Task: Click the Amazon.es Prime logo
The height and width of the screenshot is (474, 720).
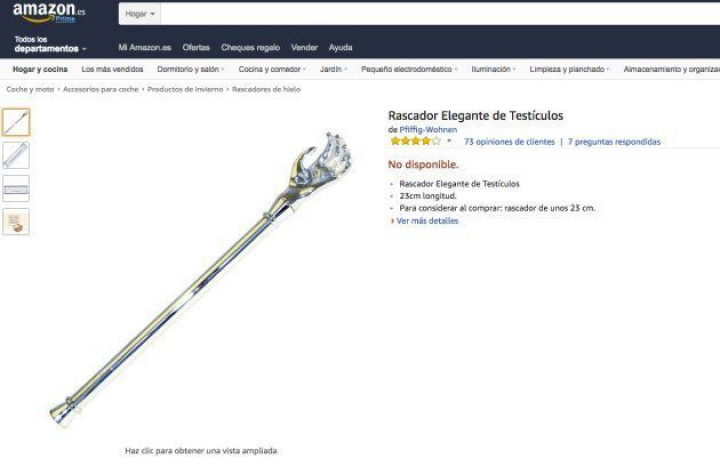Action: click(x=49, y=13)
